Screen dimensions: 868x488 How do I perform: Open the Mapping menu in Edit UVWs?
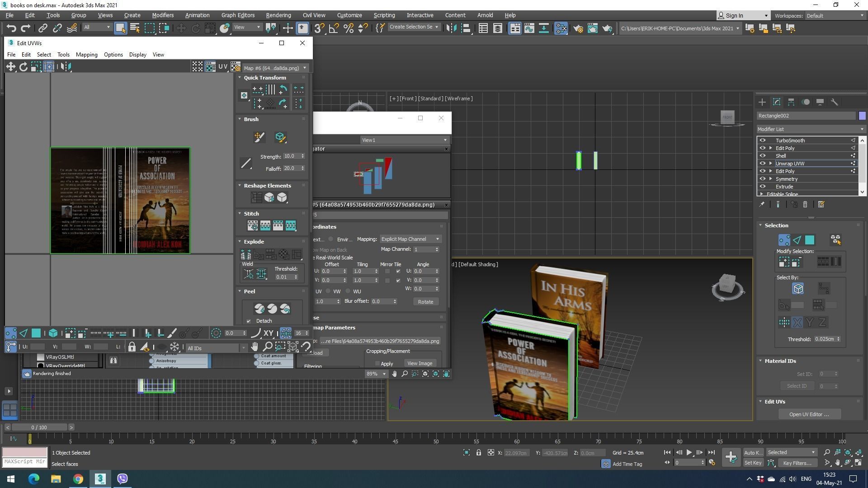tap(86, 55)
